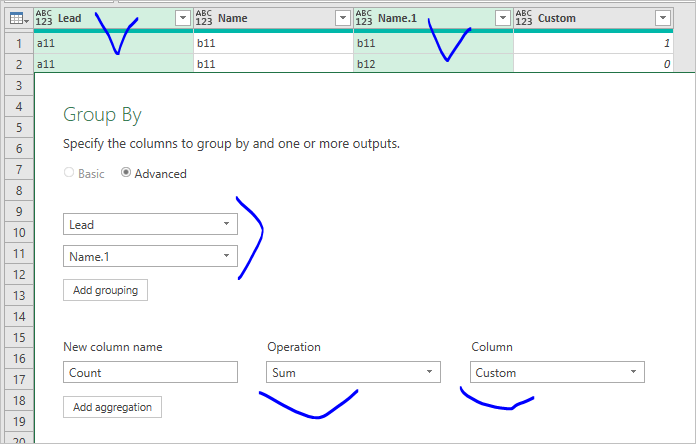Open the Name.1 grouping column dropdown
Image resolution: width=696 pixels, height=444 pixels.
[x=150, y=256]
